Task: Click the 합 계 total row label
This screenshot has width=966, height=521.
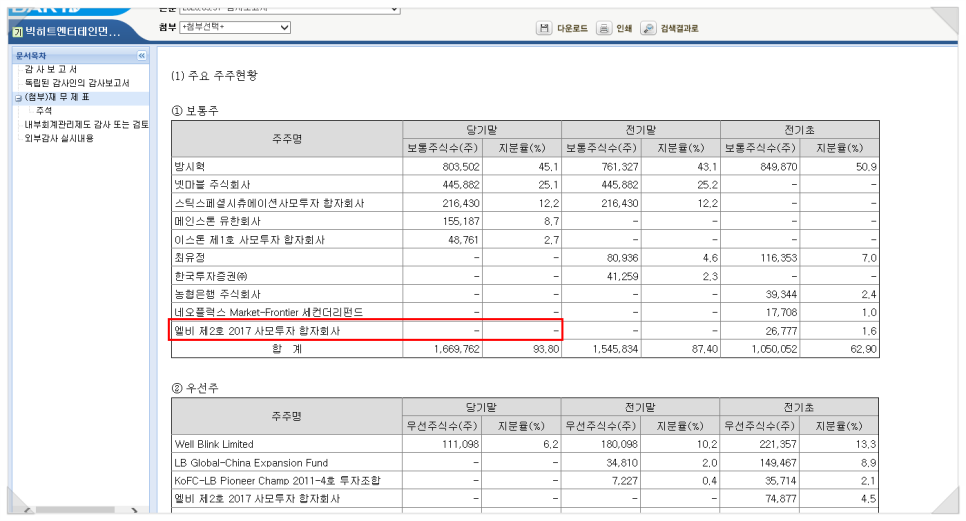Action: pos(287,349)
